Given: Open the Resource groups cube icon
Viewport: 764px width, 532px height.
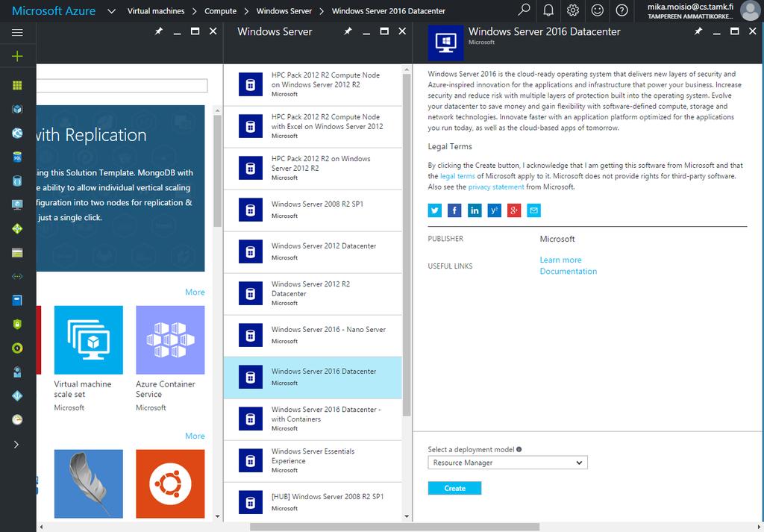Looking at the screenshot, I should coord(17,109).
